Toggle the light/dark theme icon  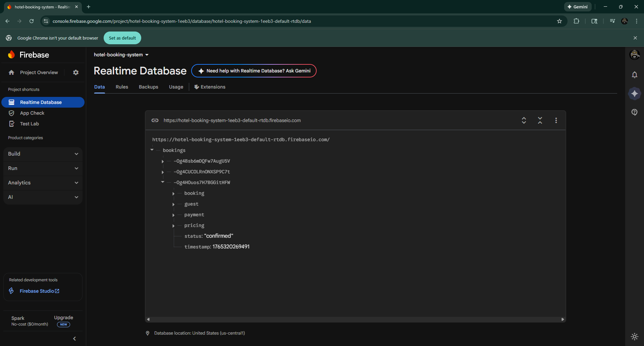[x=634, y=336]
